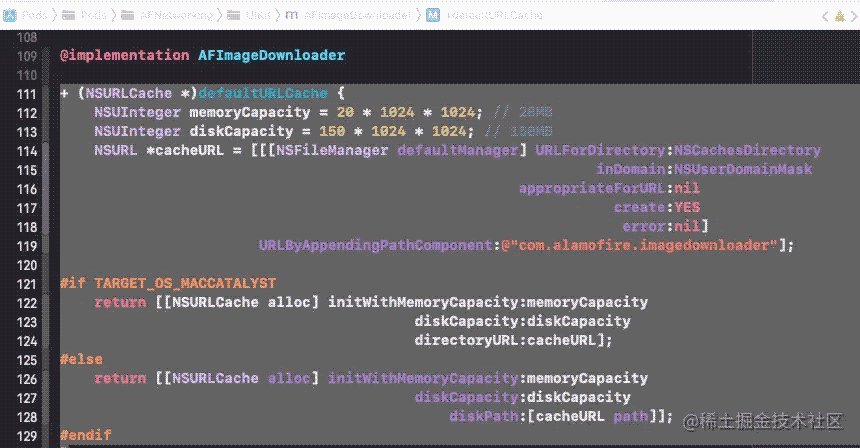The width and height of the screenshot is (860, 448).
Task: Click the number 20 on line 112
Action: (x=345, y=112)
